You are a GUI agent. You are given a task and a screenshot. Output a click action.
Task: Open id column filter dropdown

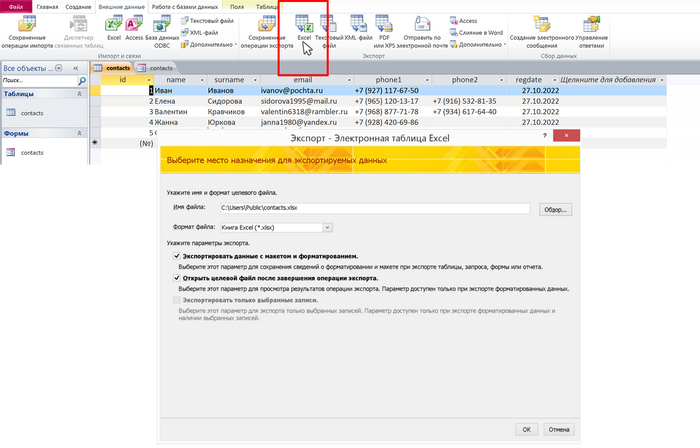tap(149, 80)
